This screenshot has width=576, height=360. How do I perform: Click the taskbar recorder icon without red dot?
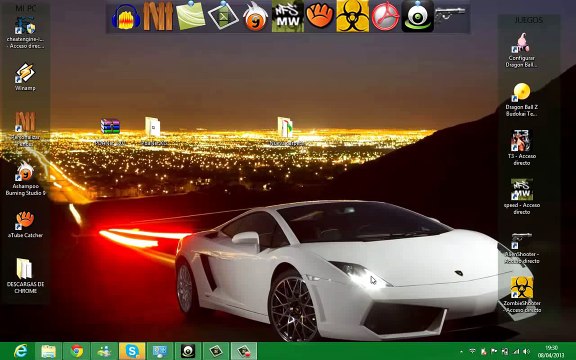[x=216, y=351]
